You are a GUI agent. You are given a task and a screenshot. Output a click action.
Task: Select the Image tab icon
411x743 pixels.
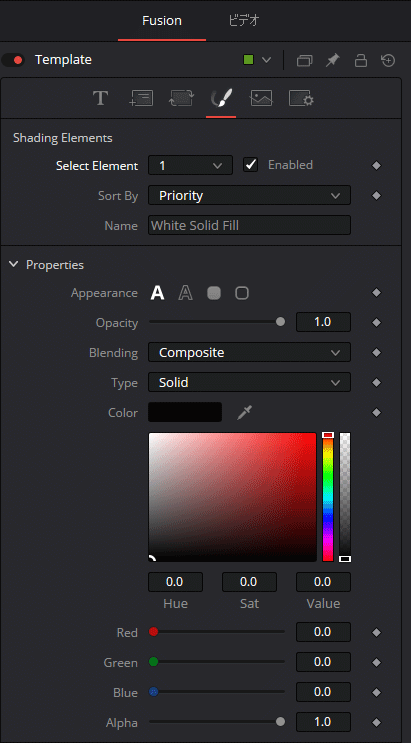(261, 99)
